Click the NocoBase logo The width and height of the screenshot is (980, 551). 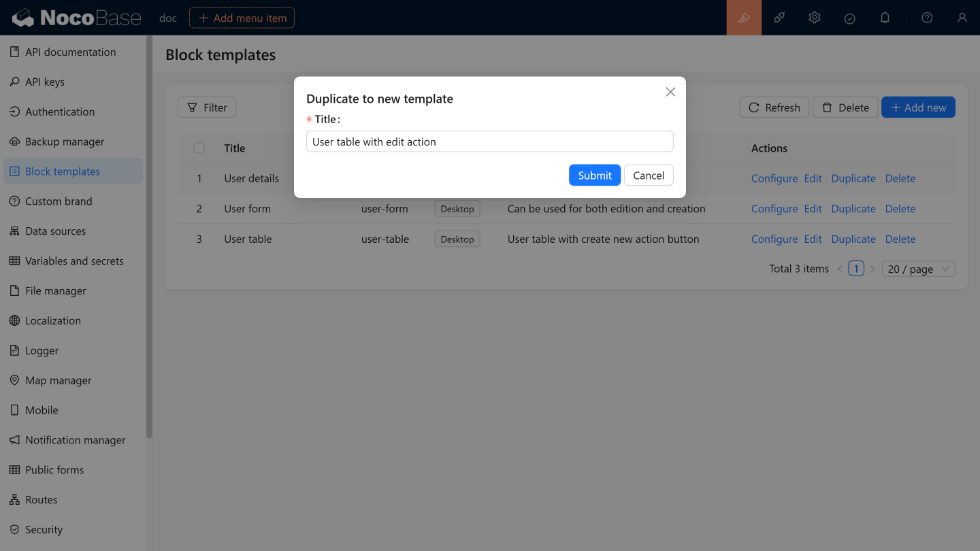click(x=77, y=18)
